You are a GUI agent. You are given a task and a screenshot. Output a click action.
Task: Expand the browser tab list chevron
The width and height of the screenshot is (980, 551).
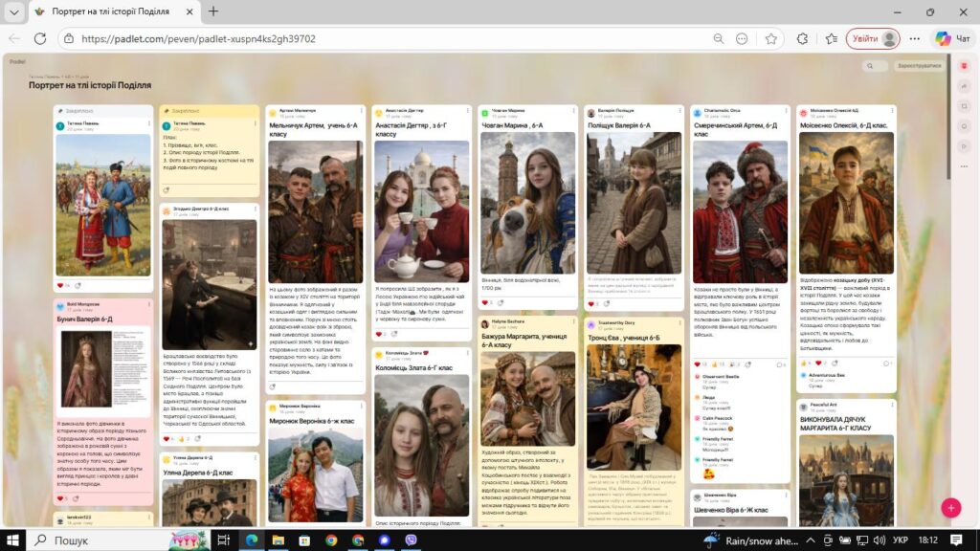pyautogui.click(x=14, y=11)
